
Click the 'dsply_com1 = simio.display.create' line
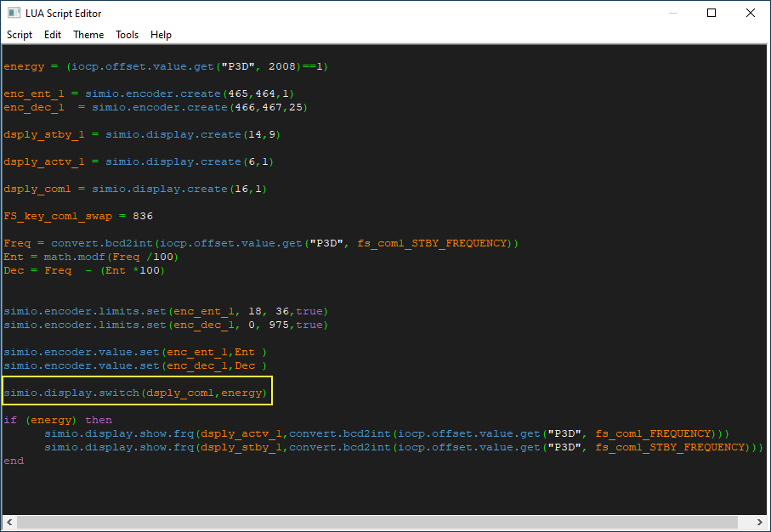(135, 189)
